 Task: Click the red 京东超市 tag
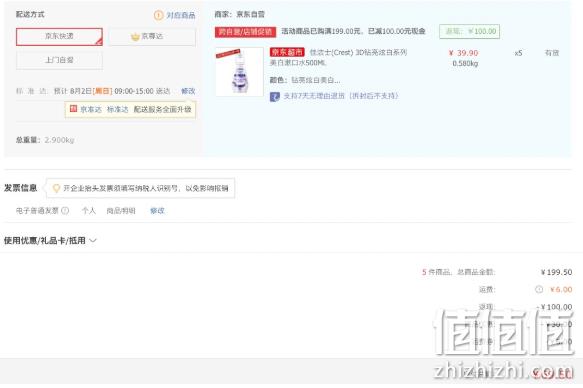pos(287,52)
